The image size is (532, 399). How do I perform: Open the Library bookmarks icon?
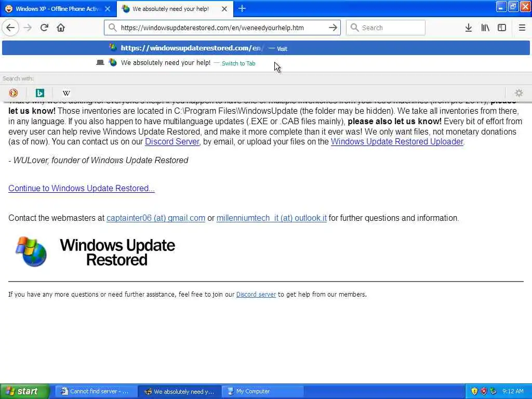click(x=485, y=28)
